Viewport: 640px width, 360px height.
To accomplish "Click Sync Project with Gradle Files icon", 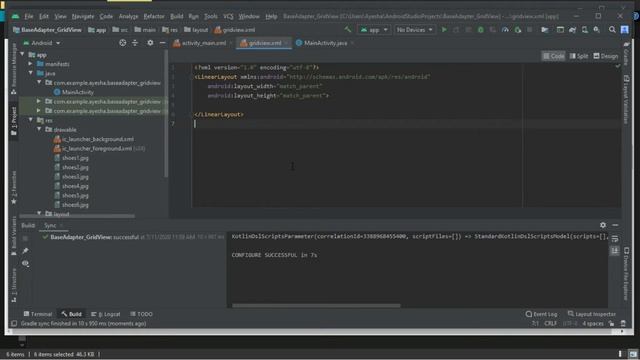I will point(572,30).
